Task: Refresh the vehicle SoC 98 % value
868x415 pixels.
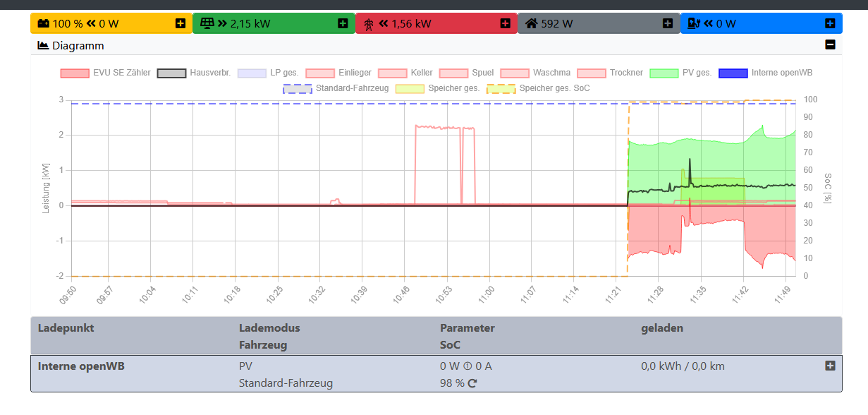Action: point(472,383)
